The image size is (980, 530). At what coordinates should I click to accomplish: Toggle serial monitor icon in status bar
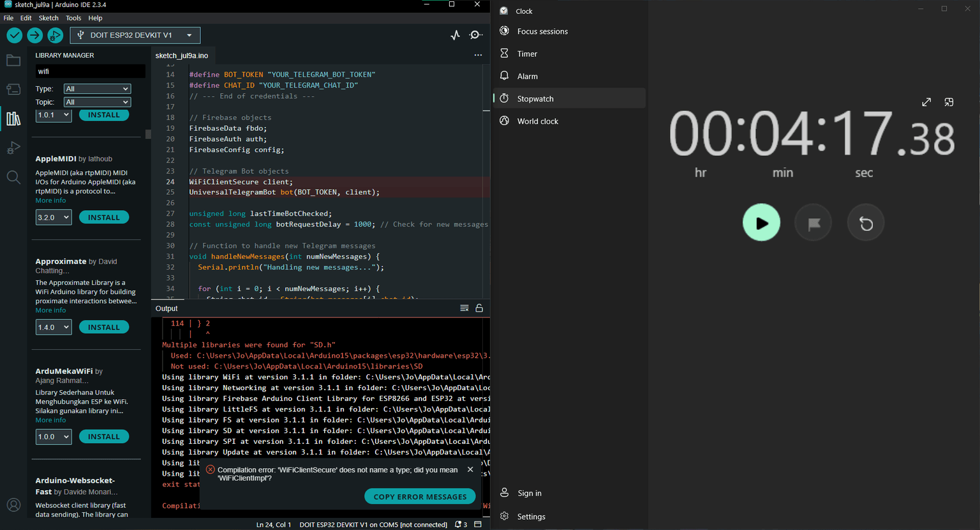click(x=478, y=524)
